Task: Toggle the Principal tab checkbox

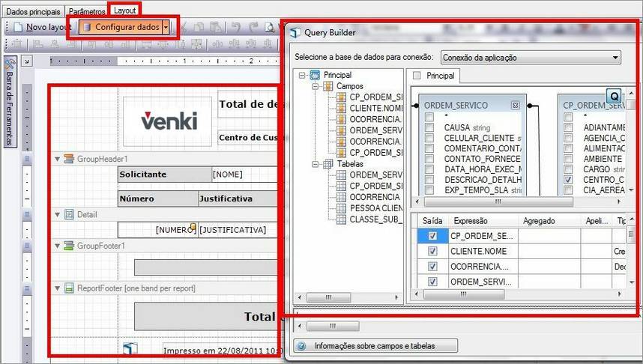Action: [417, 76]
